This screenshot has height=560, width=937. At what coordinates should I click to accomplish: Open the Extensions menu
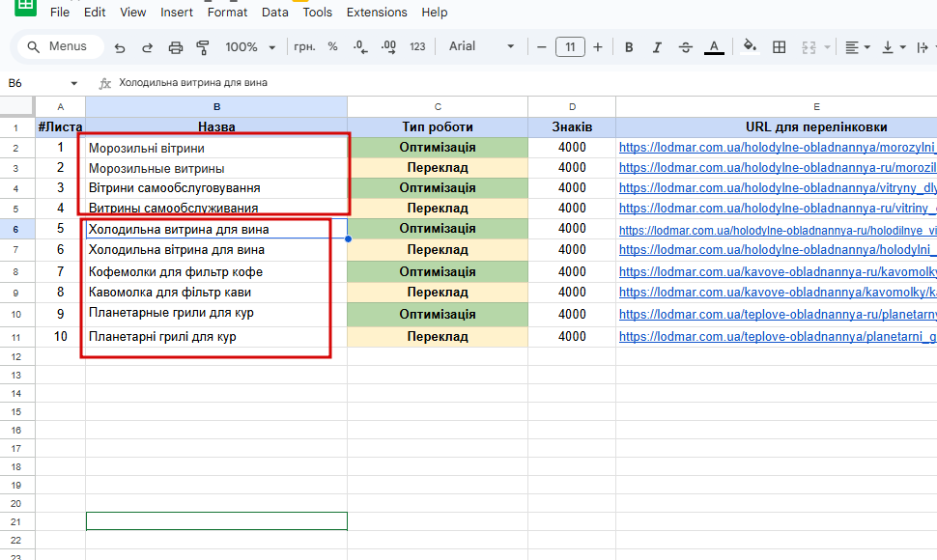[x=377, y=12]
